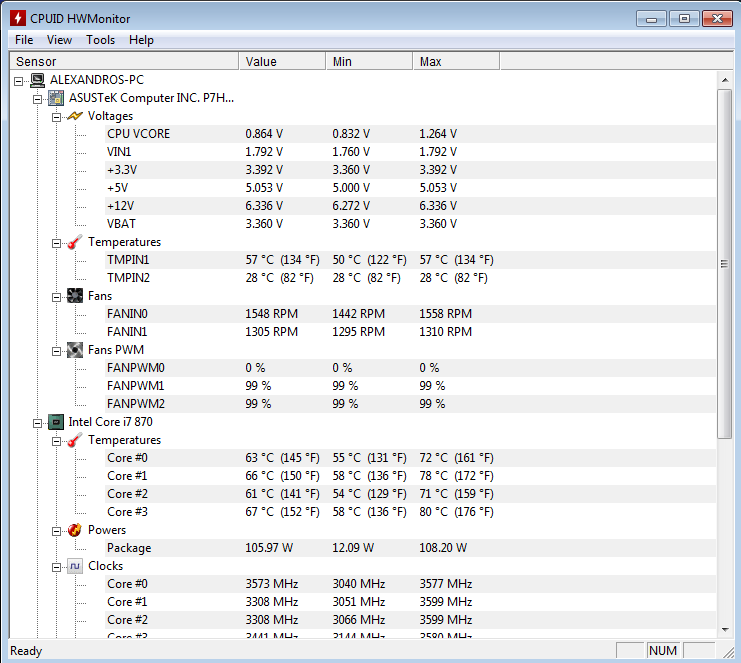Collapse the Powers group

point(56,531)
